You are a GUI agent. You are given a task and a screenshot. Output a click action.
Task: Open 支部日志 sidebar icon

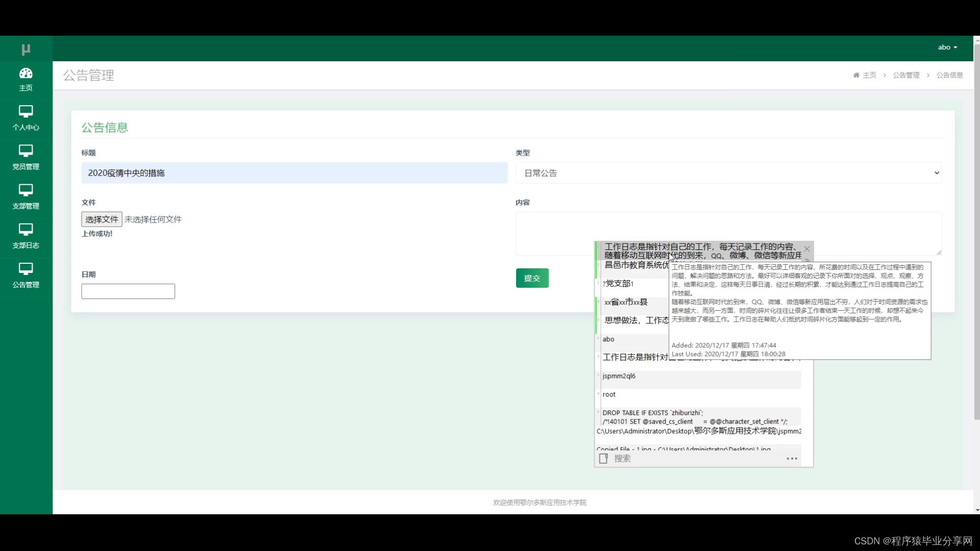coord(26,229)
